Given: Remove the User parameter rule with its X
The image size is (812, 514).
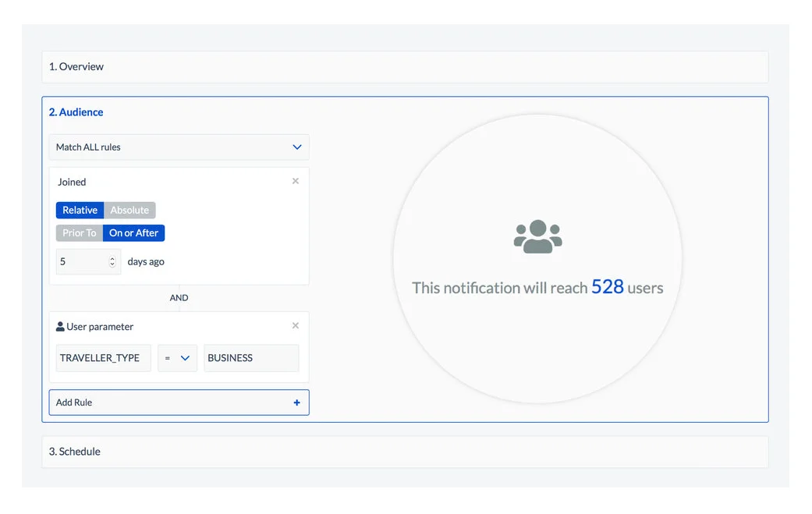Looking at the screenshot, I should pos(295,325).
